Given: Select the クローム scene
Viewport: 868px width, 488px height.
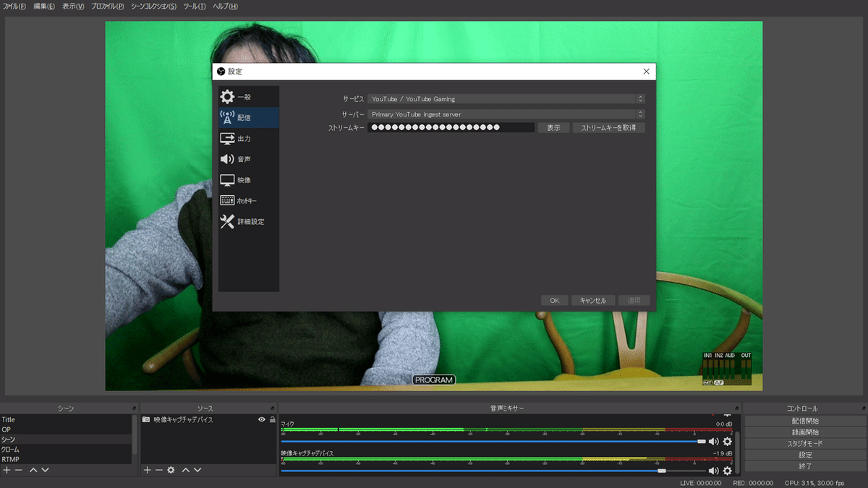Looking at the screenshot, I should point(67,450).
